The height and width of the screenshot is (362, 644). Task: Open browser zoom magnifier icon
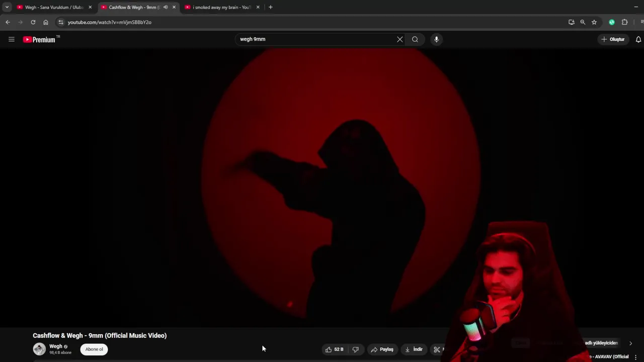(583, 22)
